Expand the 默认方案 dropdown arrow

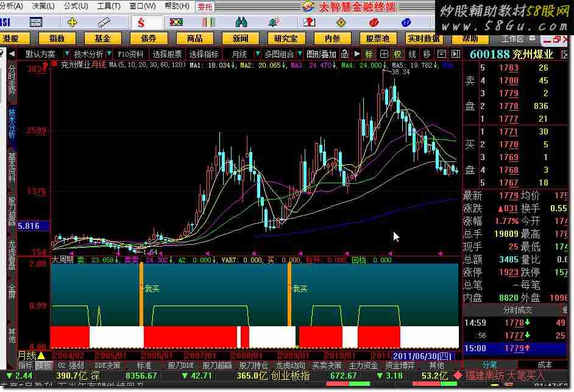click(x=66, y=54)
